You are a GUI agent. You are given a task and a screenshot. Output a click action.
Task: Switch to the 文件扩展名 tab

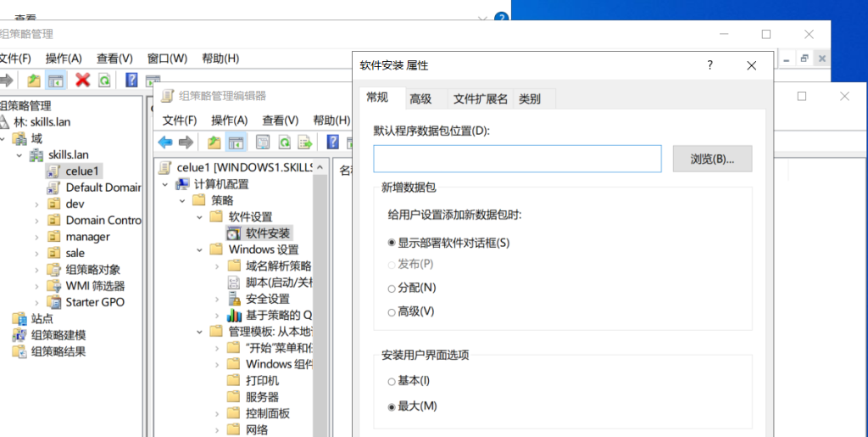point(480,98)
